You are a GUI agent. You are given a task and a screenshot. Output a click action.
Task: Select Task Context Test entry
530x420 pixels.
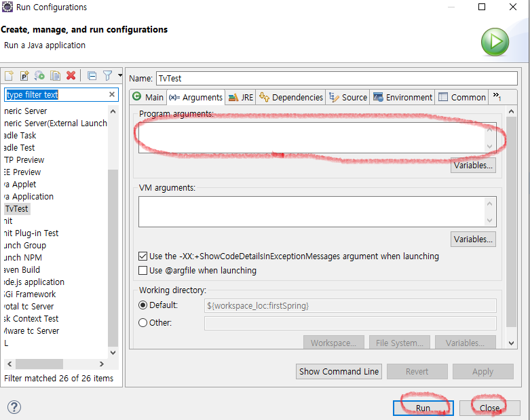pos(31,319)
